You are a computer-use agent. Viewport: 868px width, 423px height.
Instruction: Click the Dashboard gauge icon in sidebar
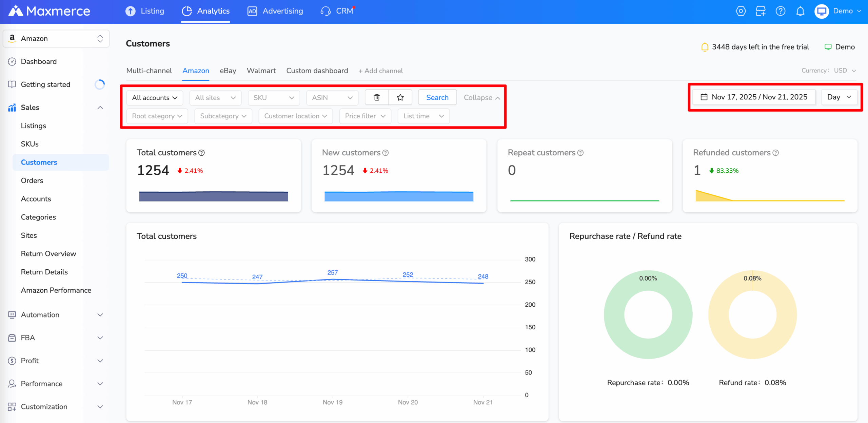(12, 61)
